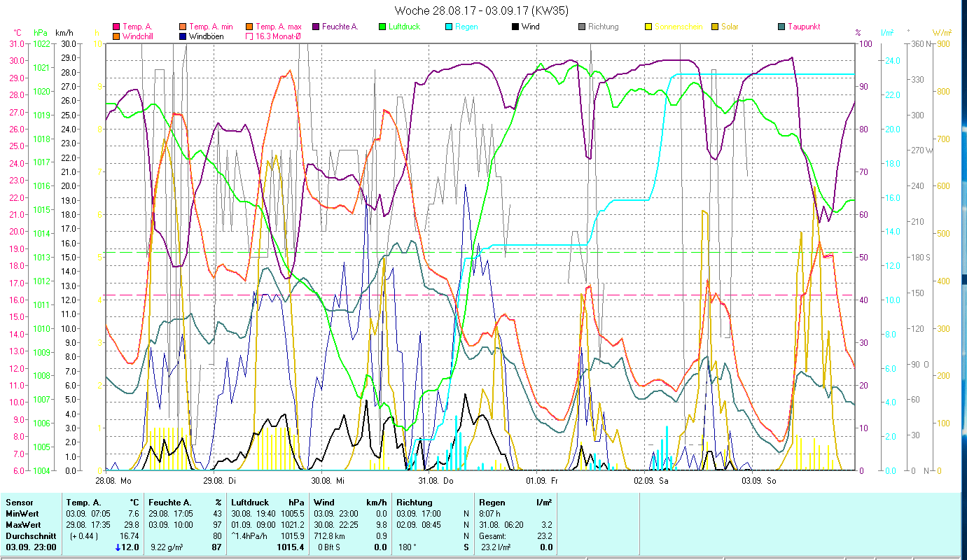Click the 'Windböen' legend label

[x=207, y=36]
